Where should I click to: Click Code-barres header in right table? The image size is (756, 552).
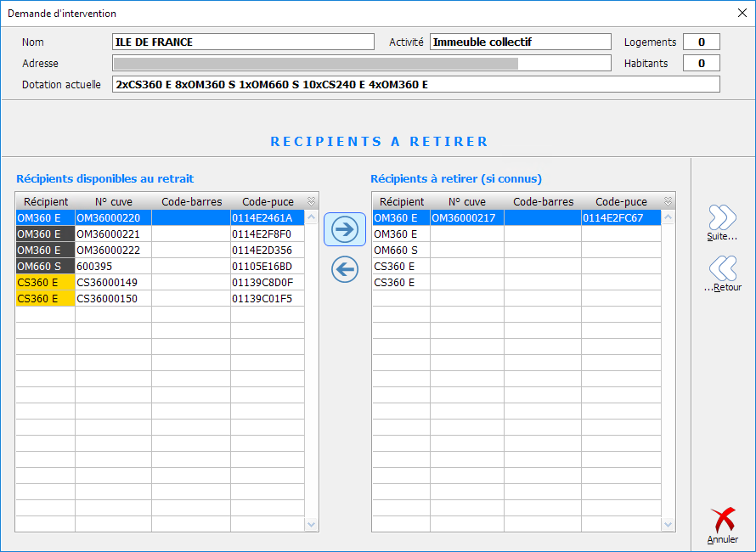543,202
